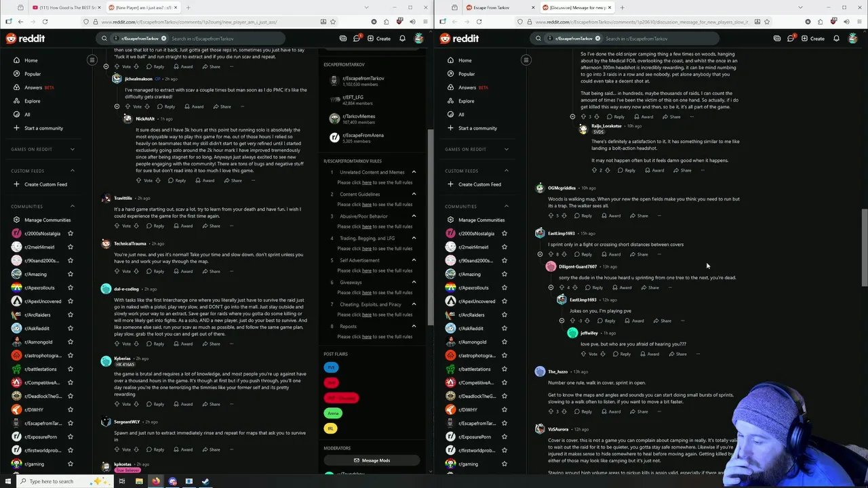Collapse Communities section in right window

[507, 206]
